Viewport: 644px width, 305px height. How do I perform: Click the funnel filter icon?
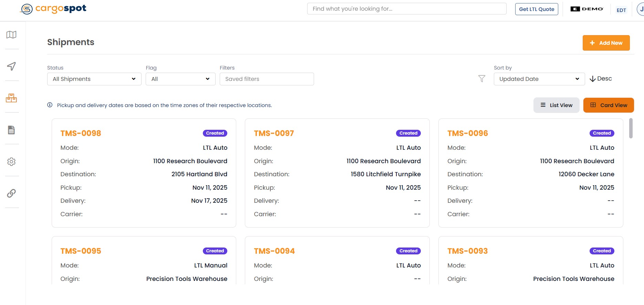coord(481,79)
